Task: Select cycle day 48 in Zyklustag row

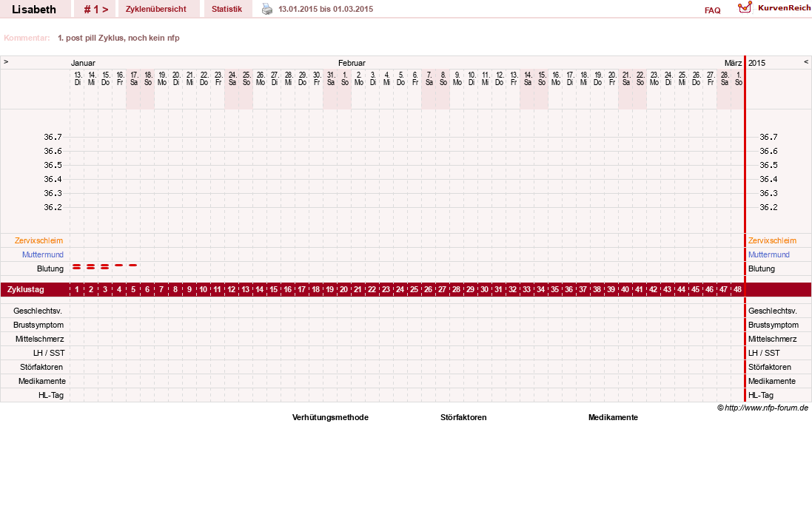Action: (737, 290)
